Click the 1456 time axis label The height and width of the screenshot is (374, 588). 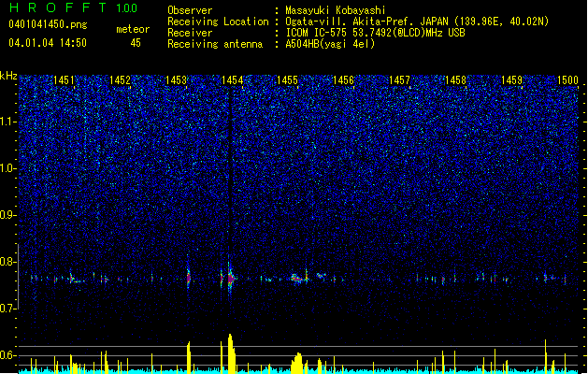343,80
